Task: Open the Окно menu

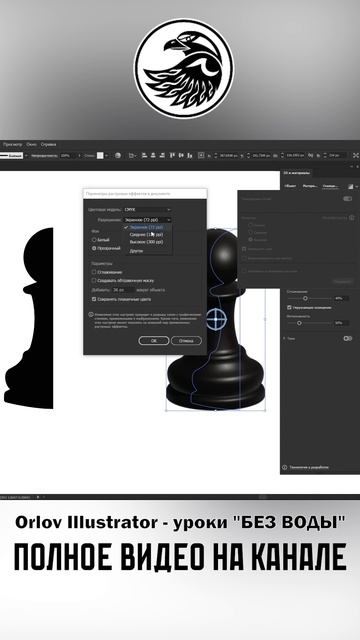Action: pos(31,144)
